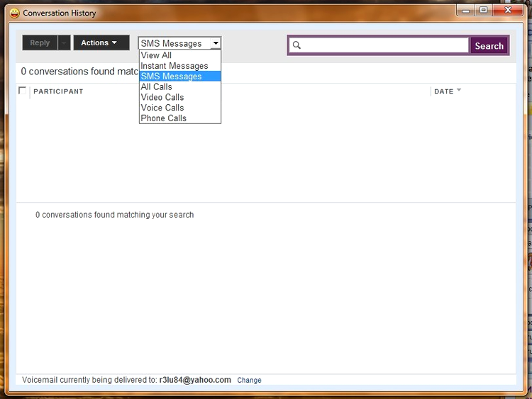Open the Reply button's dropdown arrow
Screen dimensions: 532x399
point(64,43)
